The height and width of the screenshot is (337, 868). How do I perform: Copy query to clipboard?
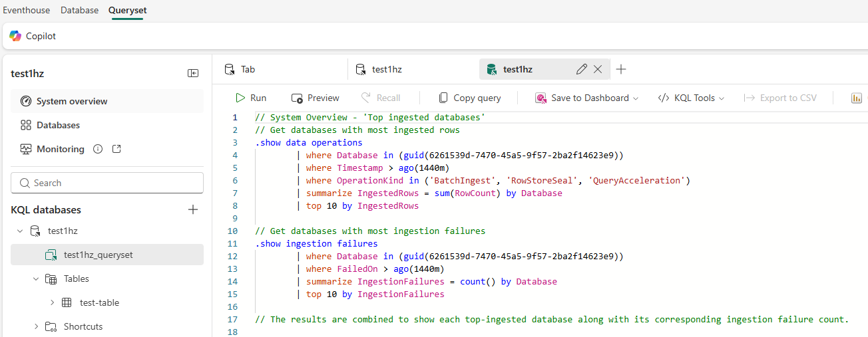pyautogui.click(x=469, y=98)
